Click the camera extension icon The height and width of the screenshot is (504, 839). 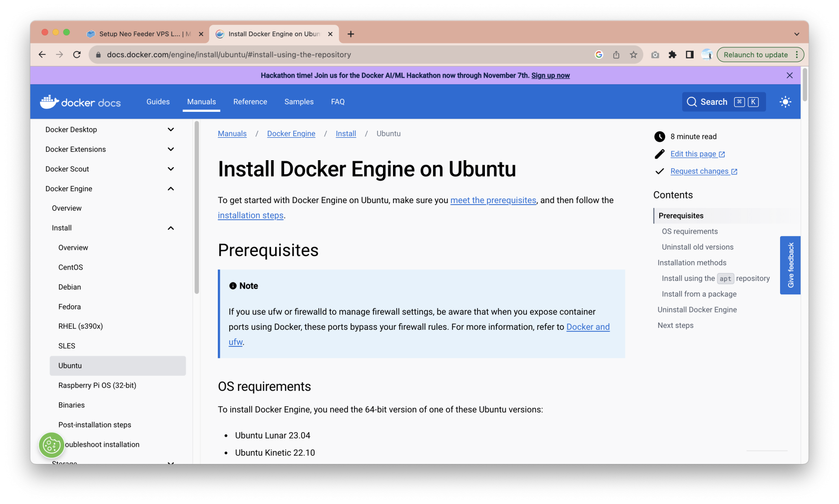tap(655, 54)
